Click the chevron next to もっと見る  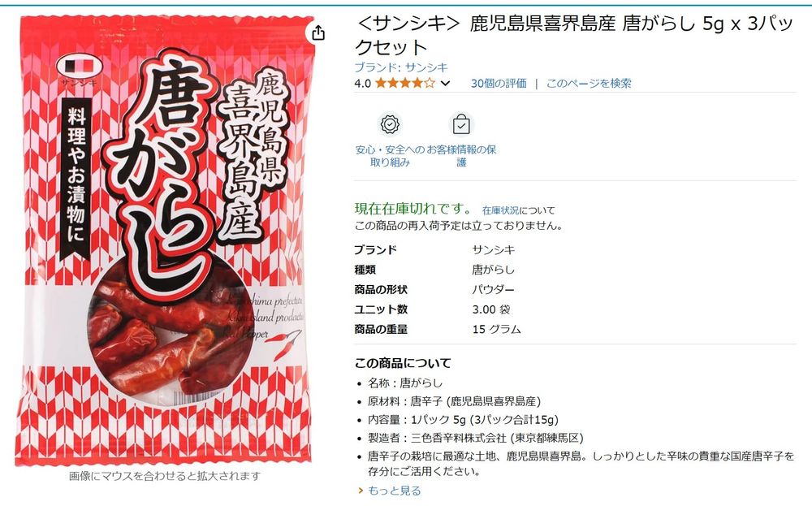[x=361, y=490]
